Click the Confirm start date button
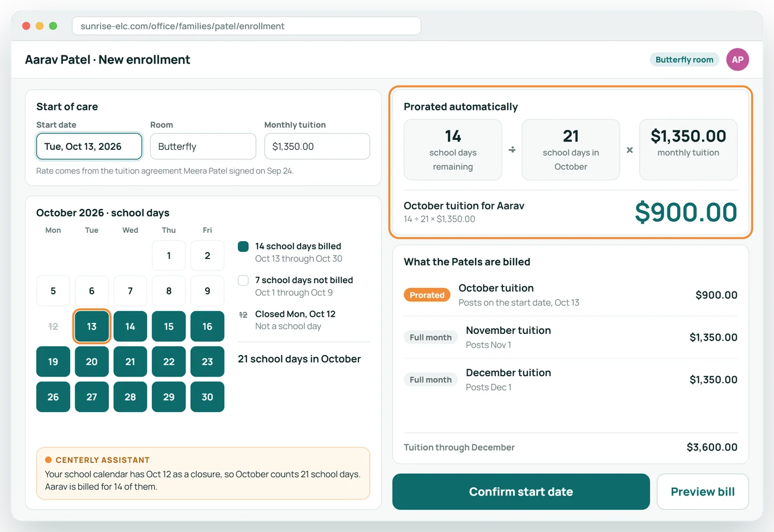The image size is (774, 532). tap(521, 492)
